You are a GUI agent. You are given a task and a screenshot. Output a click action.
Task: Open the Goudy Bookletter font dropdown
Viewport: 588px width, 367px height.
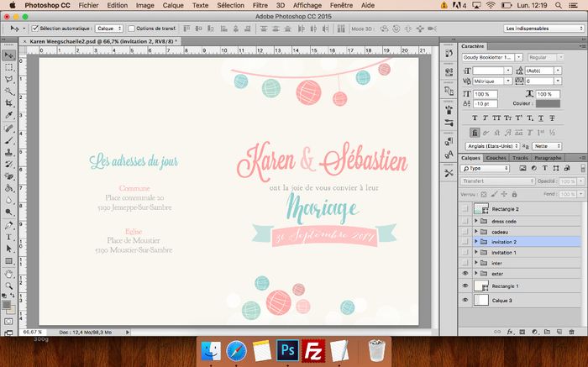(x=519, y=57)
